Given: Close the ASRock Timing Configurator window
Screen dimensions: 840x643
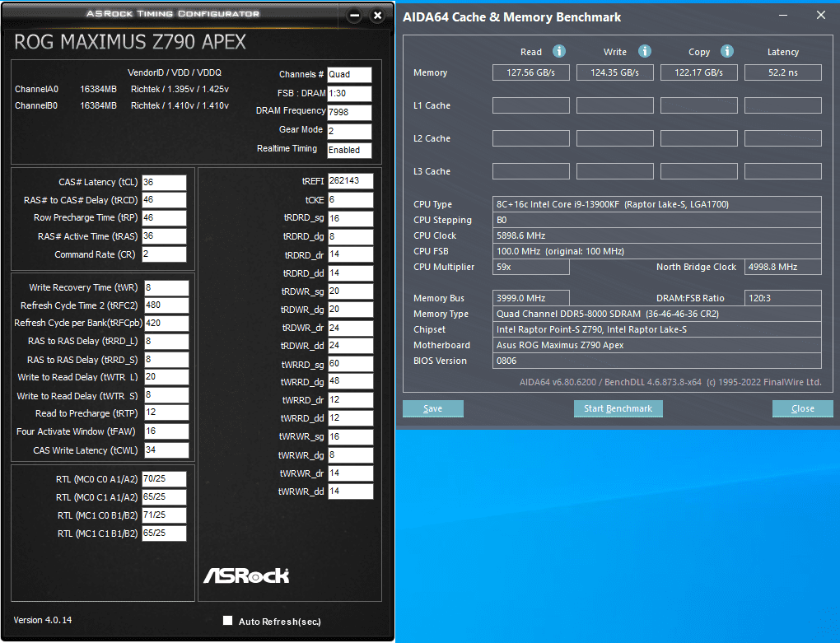Looking at the screenshot, I should [x=378, y=16].
